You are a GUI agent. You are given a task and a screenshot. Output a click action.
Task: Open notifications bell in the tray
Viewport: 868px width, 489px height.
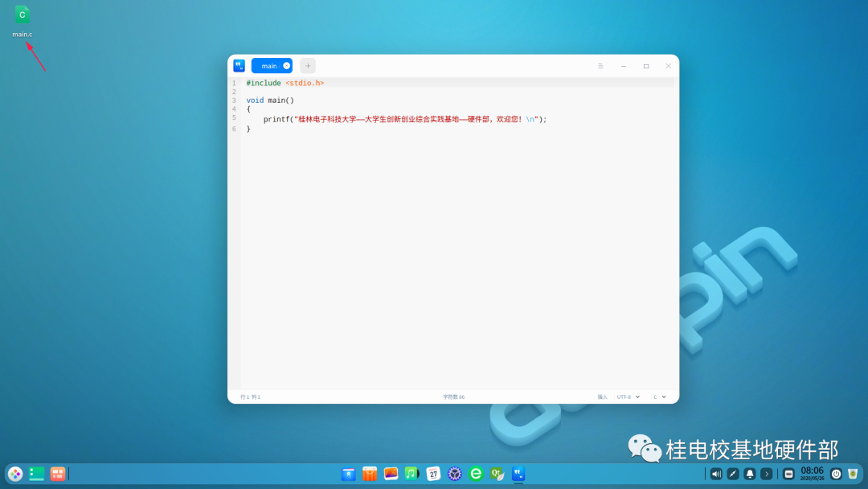[x=750, y=474]
